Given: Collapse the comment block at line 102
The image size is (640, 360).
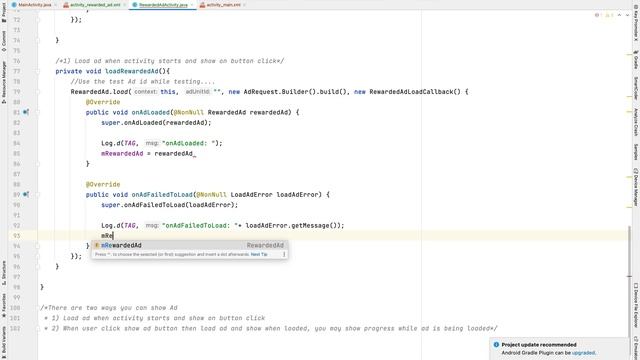Looking at the screenshot, I should click(x=38, y=328).
